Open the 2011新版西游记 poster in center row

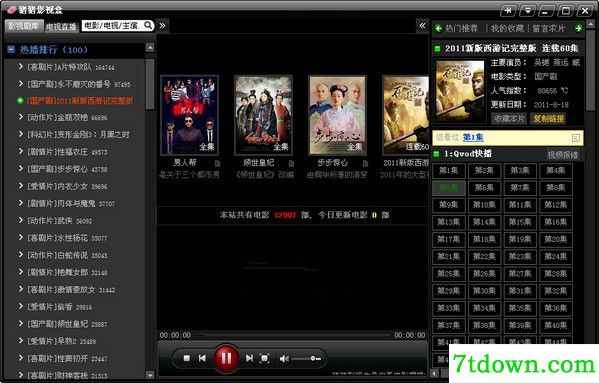[x=406, y=115]
